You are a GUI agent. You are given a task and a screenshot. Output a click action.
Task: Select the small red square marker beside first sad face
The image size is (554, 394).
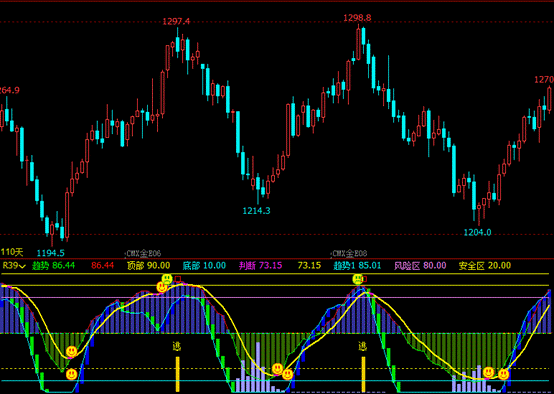178,279
